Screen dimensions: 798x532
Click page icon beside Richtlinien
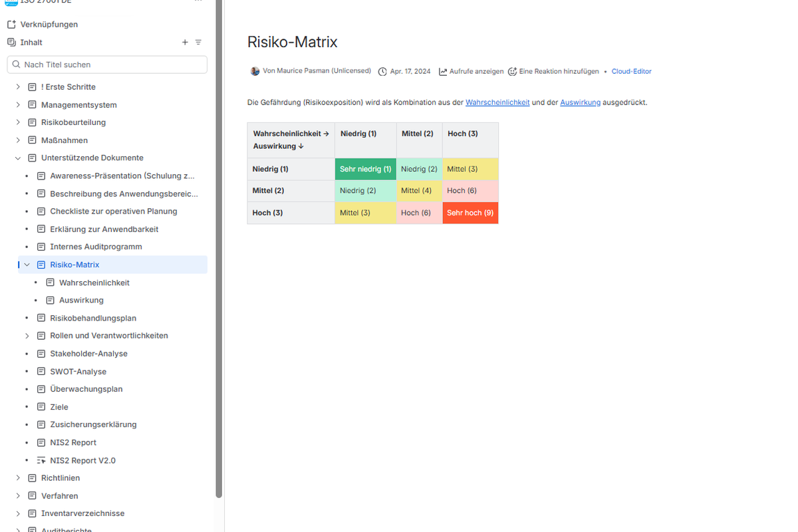(32, 478)
